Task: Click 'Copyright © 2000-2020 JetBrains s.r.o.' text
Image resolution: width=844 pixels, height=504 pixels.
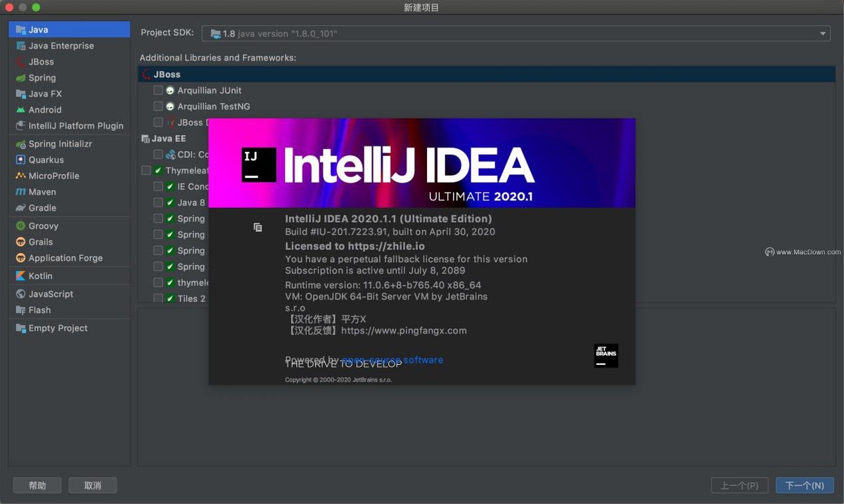Action: [338, 380]
